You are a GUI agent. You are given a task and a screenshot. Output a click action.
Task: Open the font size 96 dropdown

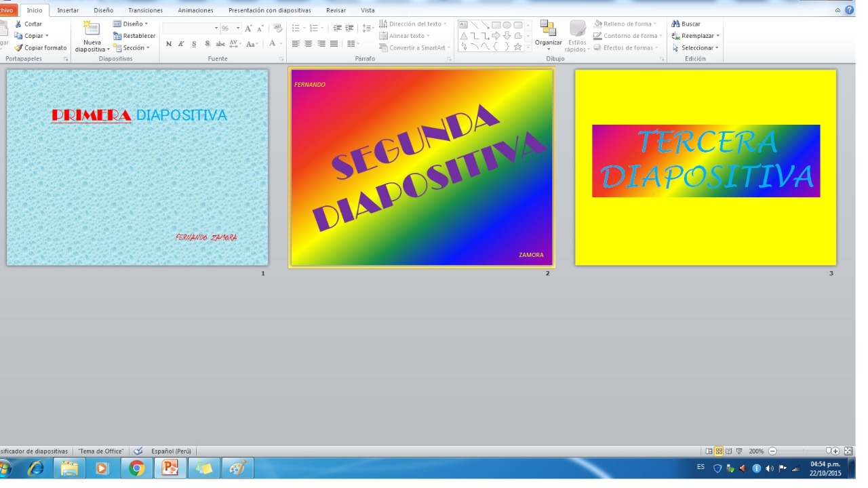click(x=238, y=28)
